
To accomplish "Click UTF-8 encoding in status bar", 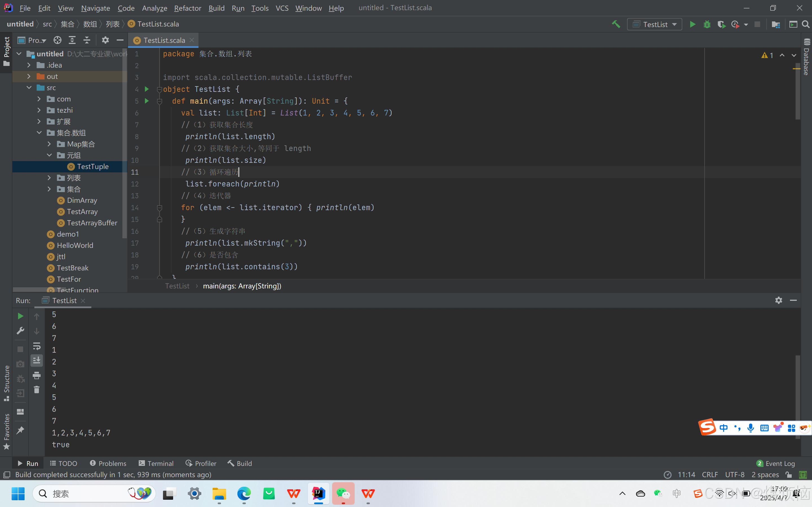I will pos(734,475).
